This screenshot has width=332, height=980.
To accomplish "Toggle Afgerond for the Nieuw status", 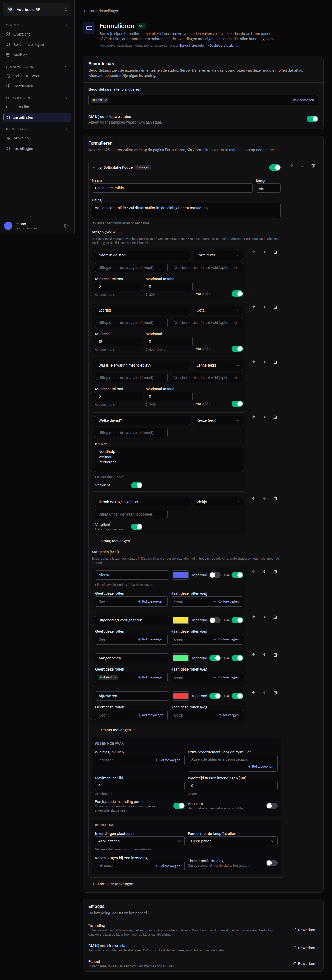I will click(x=215, y=575).
